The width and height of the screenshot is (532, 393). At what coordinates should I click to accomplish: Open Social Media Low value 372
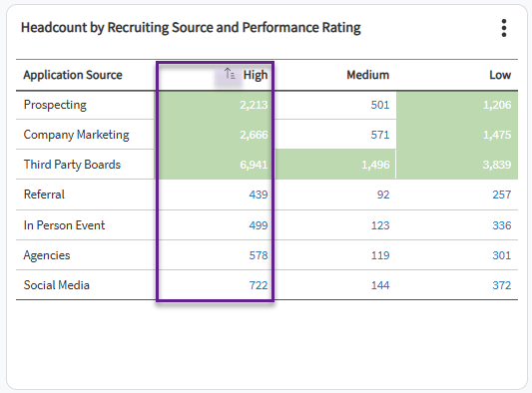(501, 285)
